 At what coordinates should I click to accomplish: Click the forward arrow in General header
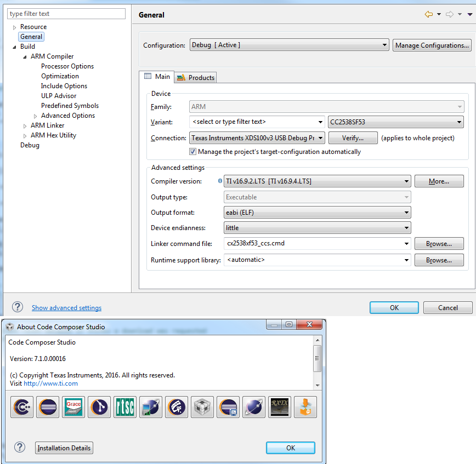[450, 14]
